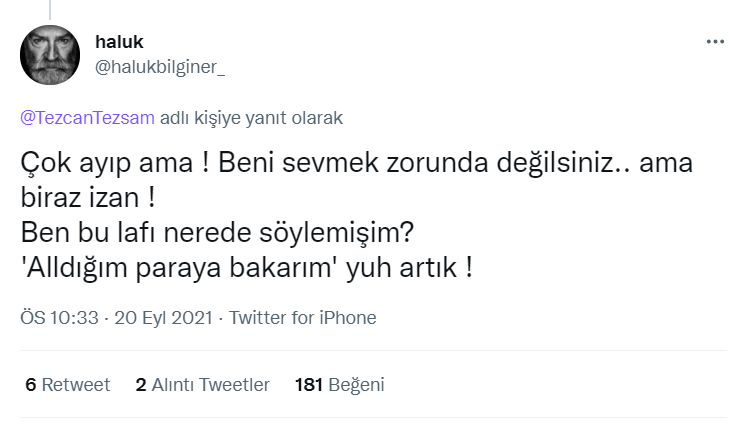Click the "20 Eyl 2021" tweet date
The height and width of the screenshot is (429, 729).
coord(162,318)
